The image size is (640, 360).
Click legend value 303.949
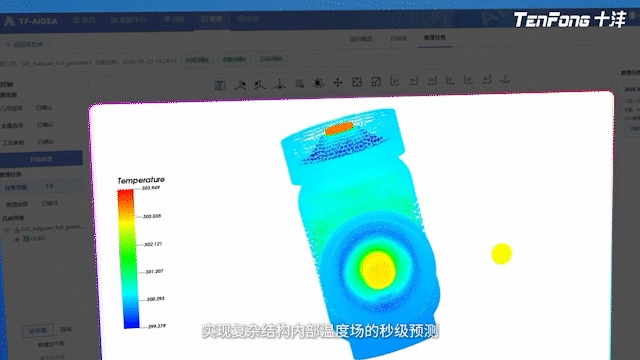(x=151, y=188)
